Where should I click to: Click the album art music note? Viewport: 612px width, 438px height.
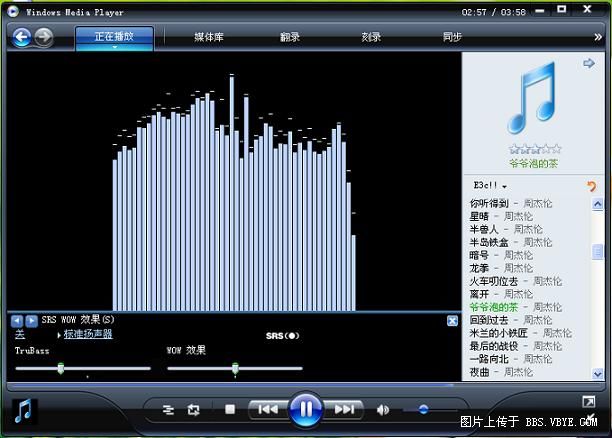coord(532,98)
